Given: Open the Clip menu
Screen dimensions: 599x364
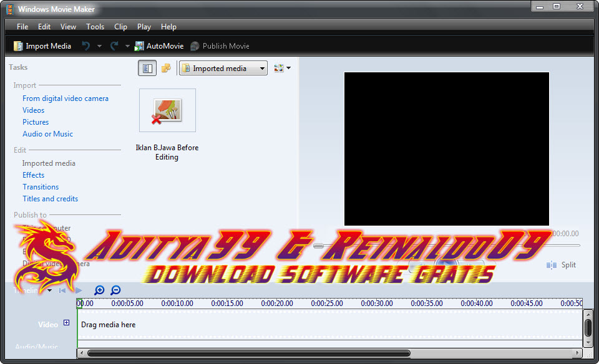Looking at the screenshot, I should (120, 27).
